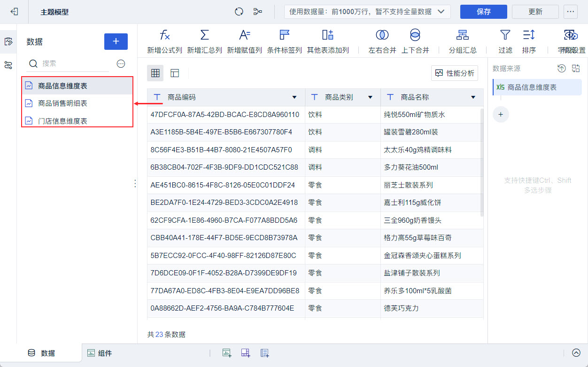This screenshot has width=588, height=367.
Task: Click 上下合并 toolbar item
Action: coord(415,42)
